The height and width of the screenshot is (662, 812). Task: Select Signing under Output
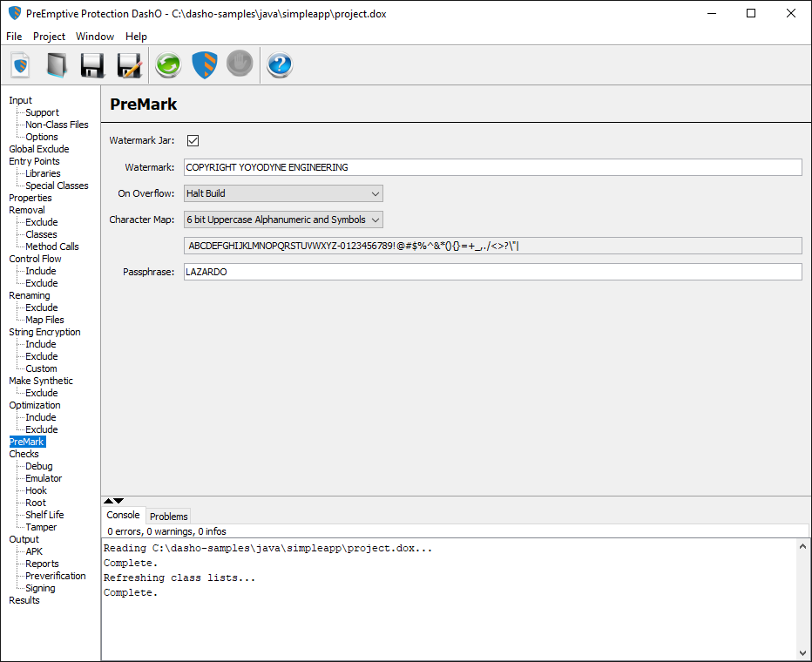(40, 588)
